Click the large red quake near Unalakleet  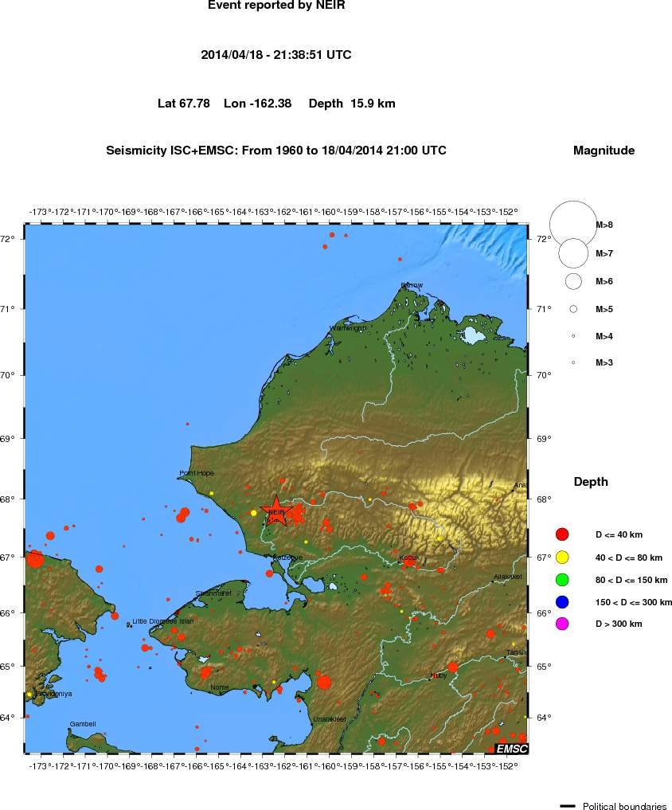click(x=324, y=683)
